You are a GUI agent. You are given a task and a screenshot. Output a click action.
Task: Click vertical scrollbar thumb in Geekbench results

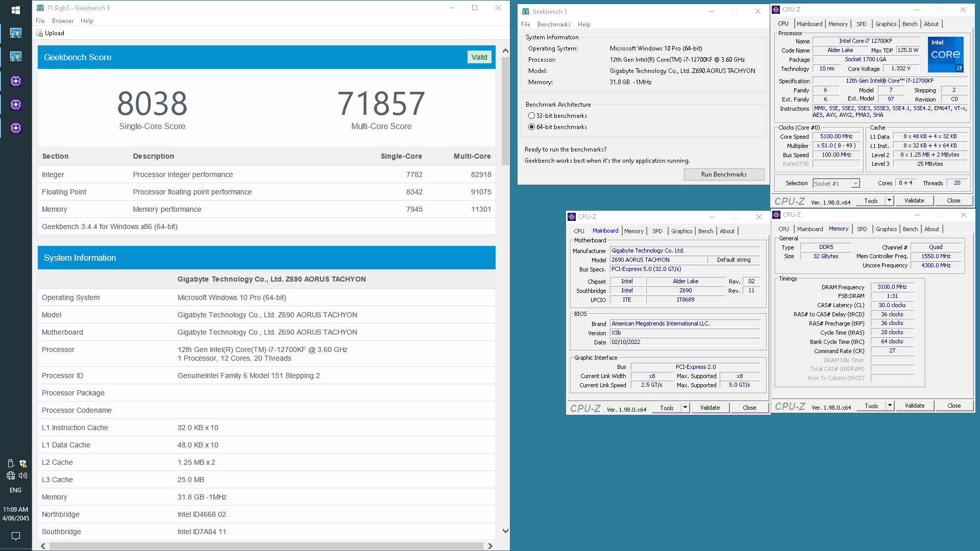[x=505, y=111]
